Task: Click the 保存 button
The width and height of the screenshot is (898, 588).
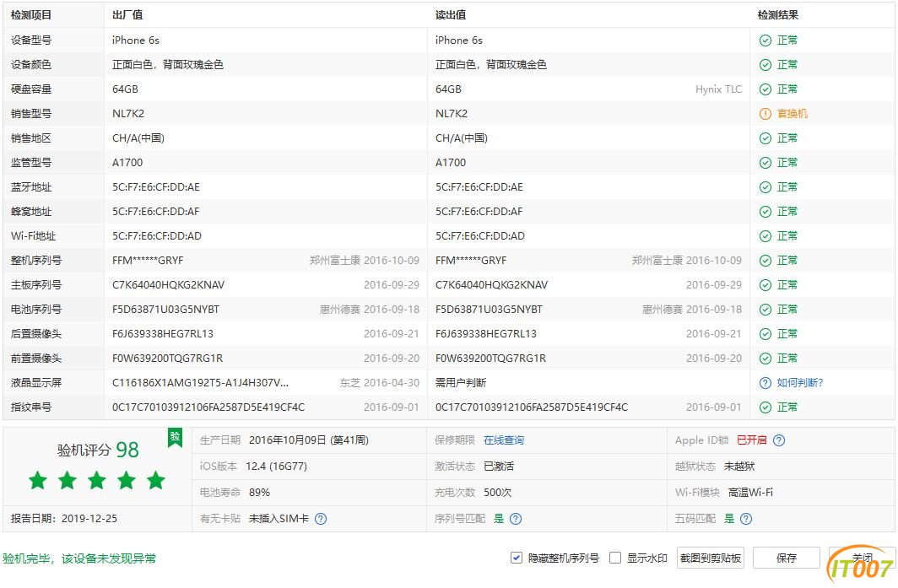Action: click(x=787, y=558)
